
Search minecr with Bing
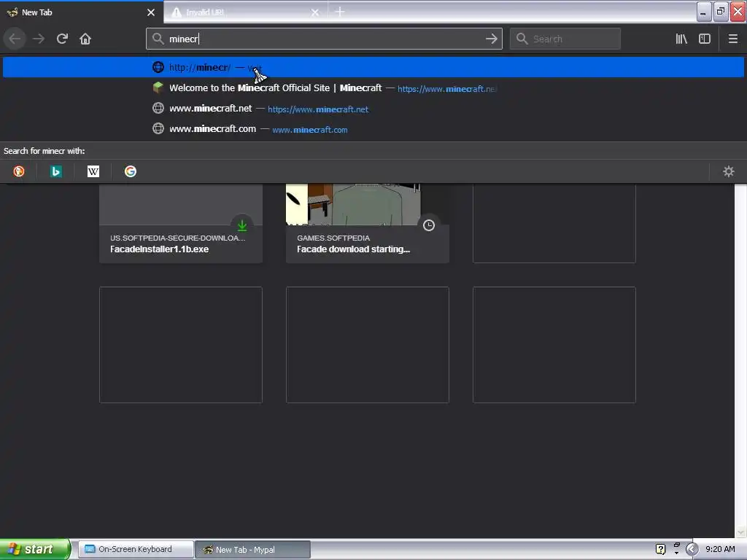55,171
